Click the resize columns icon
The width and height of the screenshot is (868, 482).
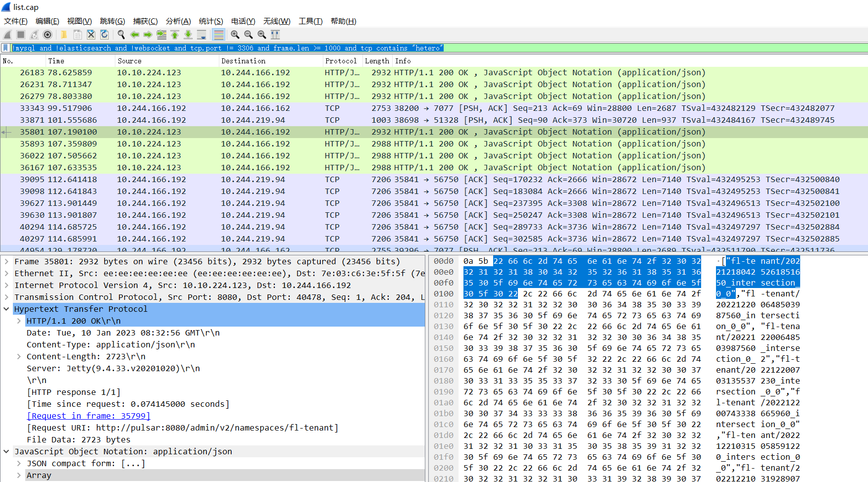click(x=275, y=35)
